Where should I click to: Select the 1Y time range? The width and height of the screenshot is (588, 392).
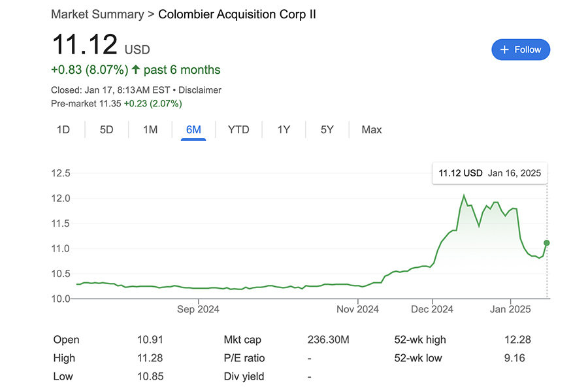click(284, 129)
